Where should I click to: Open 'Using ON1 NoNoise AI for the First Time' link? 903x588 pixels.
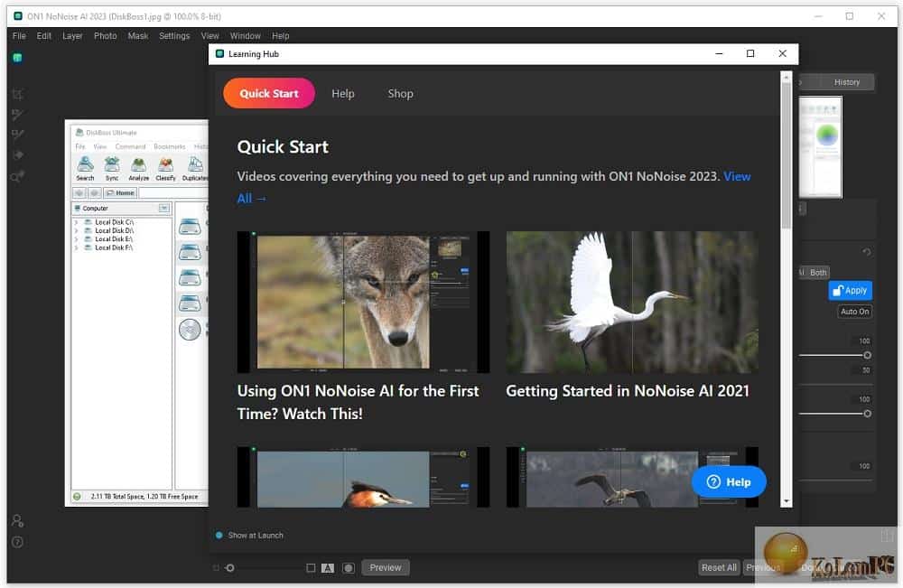(358, 402)
